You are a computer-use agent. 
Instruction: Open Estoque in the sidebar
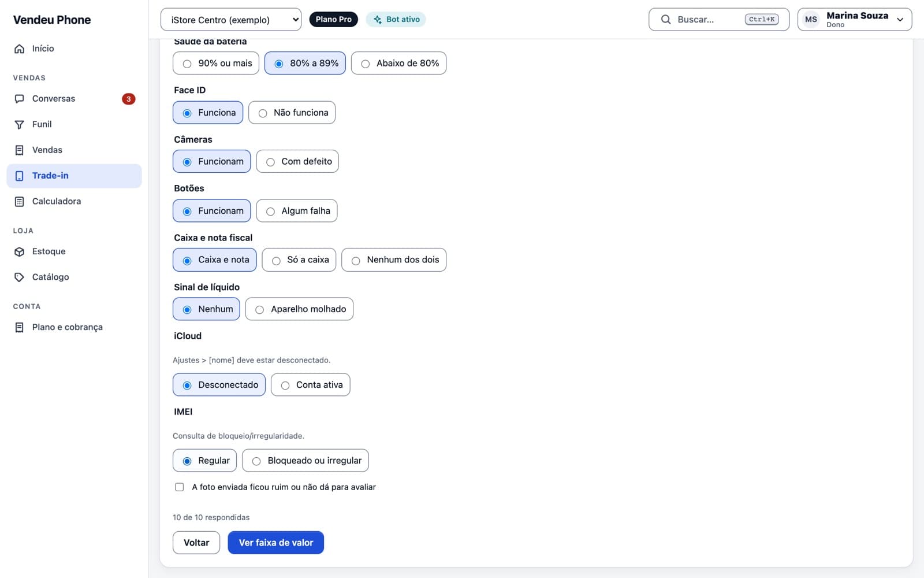click(74, 251)
